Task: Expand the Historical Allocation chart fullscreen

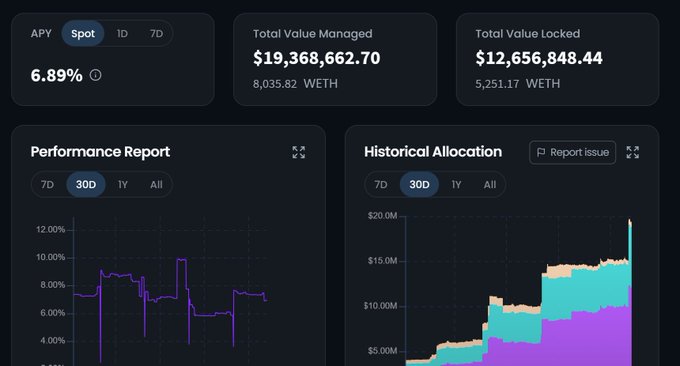Action: [632, 152]
